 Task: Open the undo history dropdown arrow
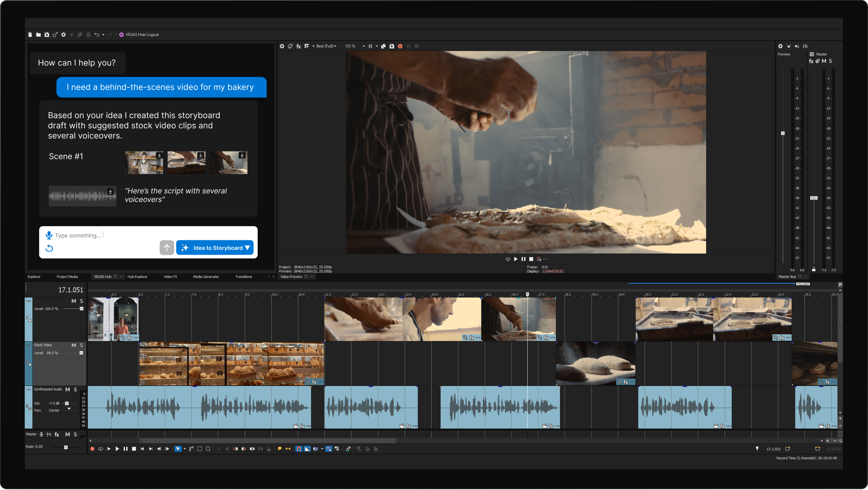(103, 35)
